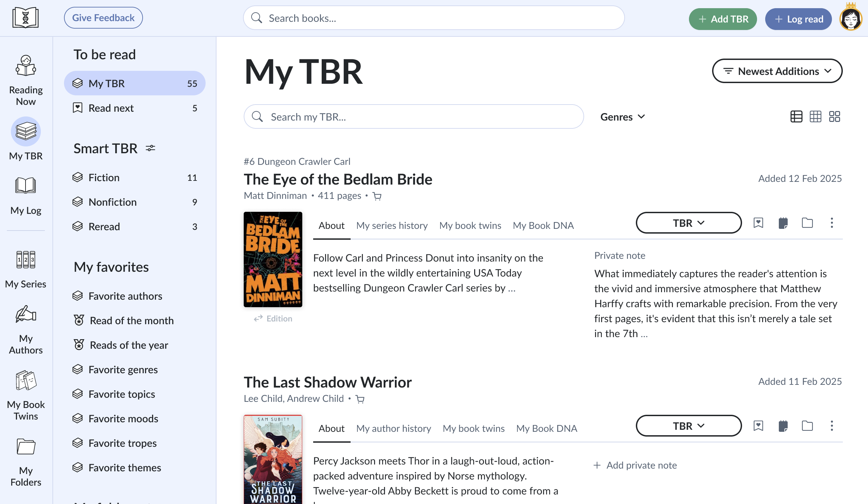Open My Book DNA tab for Last Shadow Warrior
This screenshot has height=504, width=868.
(547, 428)
